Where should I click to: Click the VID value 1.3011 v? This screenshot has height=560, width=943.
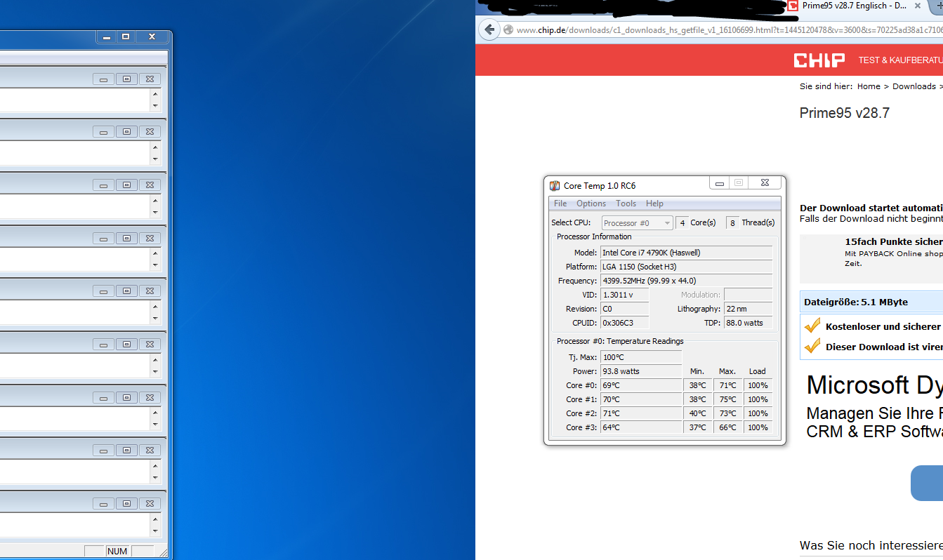point(624,295)
